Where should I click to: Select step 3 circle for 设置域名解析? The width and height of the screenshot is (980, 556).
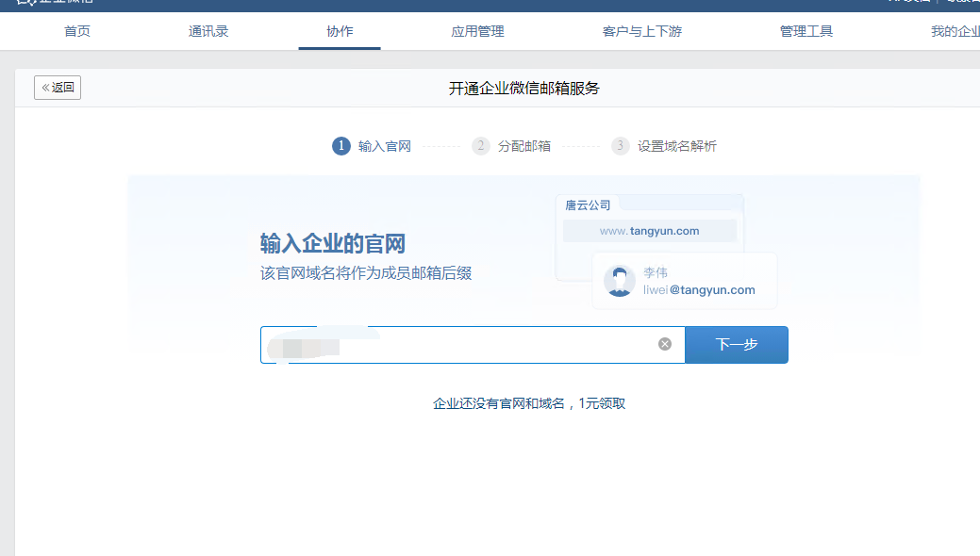coord(620,146)
